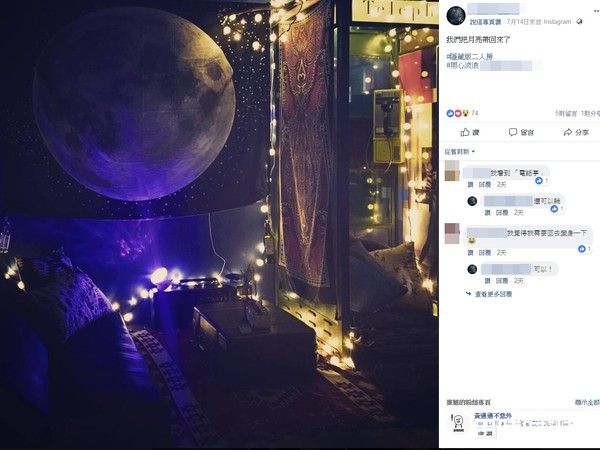Open the page's round profile avatar at top
The image size is (600, 450).
point(456,16)
